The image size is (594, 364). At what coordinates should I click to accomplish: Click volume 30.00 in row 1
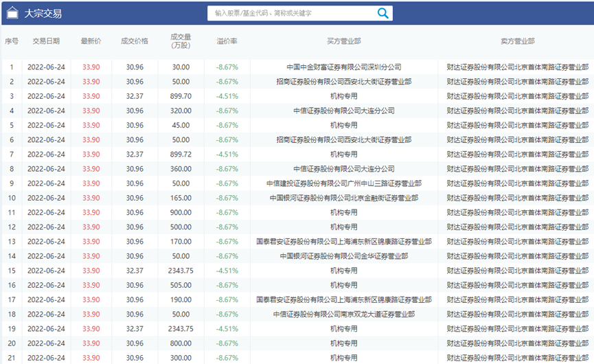pos(181,67)
